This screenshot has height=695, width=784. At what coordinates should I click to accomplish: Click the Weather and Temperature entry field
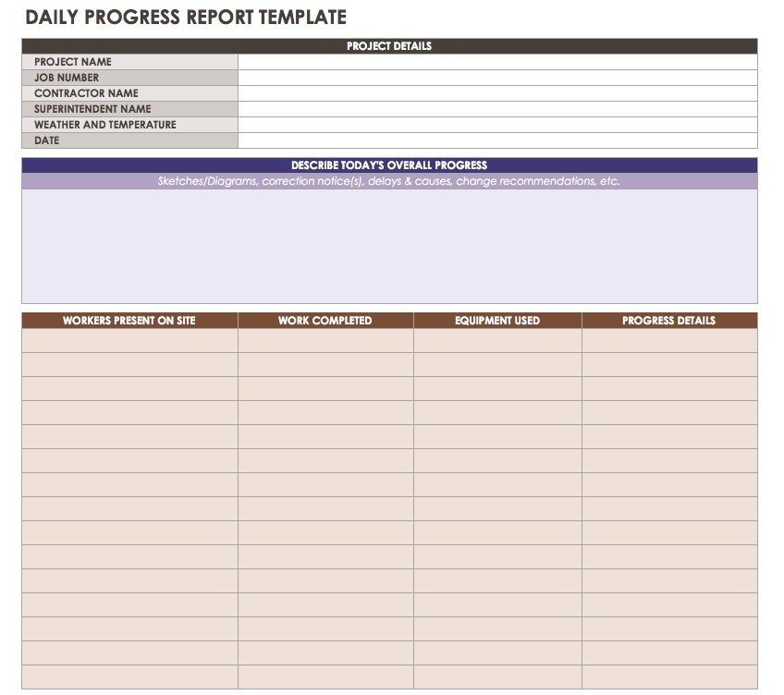coord(496,125)
